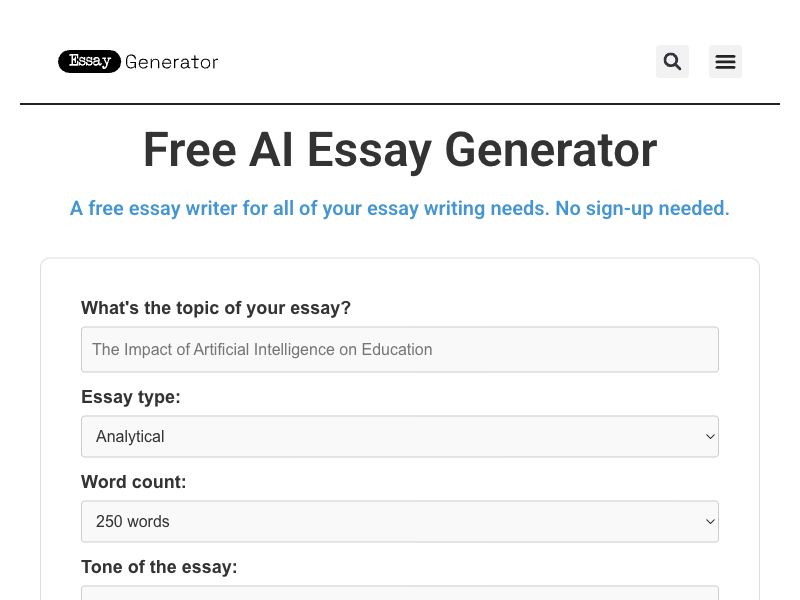Click the essay topic input field

point(400,349)
